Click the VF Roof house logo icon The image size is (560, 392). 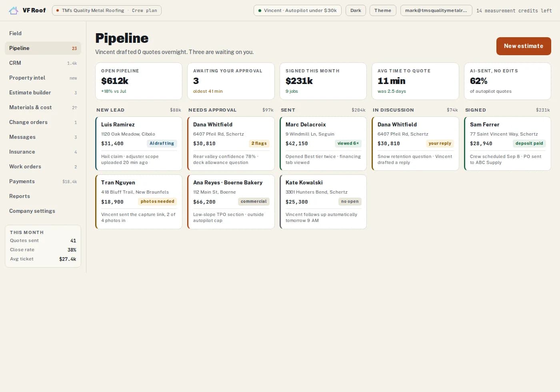click(x=14, y=10)
